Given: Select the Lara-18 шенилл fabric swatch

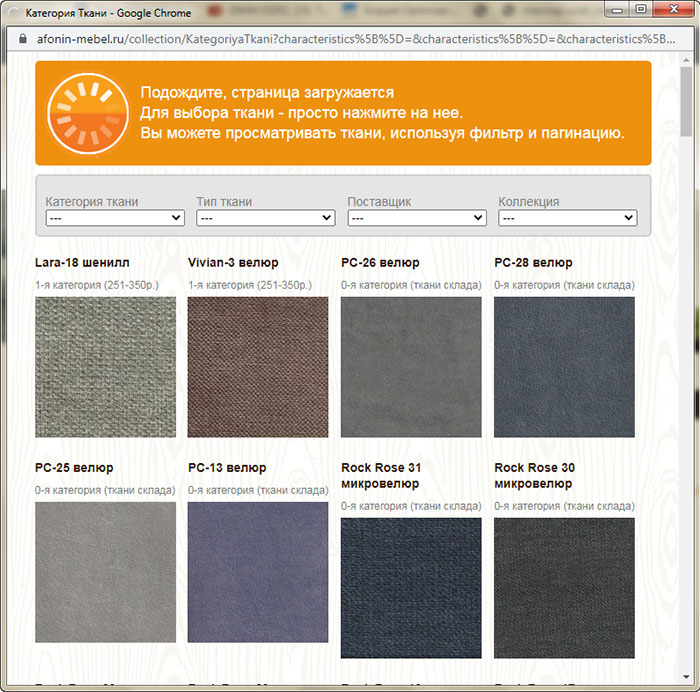Looking at the screenshot, I should tap(105, 367).
